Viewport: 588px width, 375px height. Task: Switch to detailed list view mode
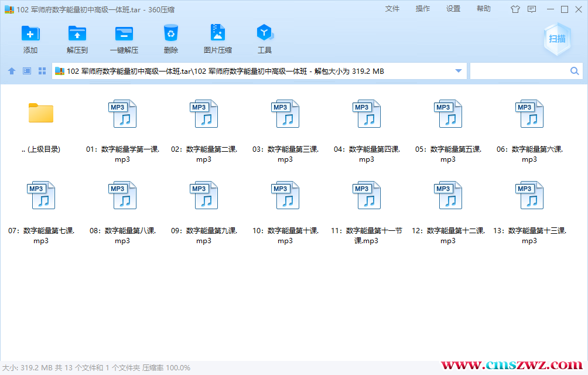coord(26,70)
